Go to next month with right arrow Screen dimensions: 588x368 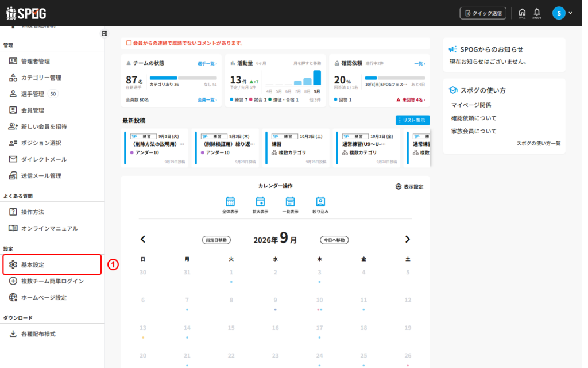pos(408,240)
